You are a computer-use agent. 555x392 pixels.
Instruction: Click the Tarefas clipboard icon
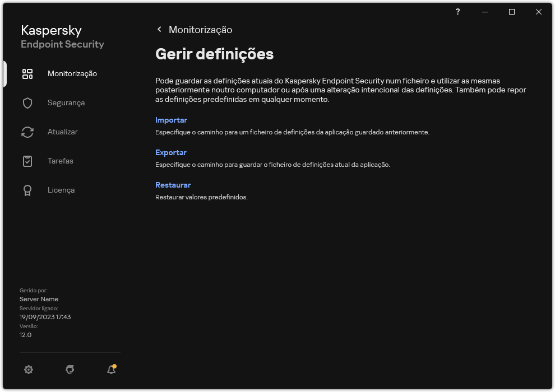27,161
